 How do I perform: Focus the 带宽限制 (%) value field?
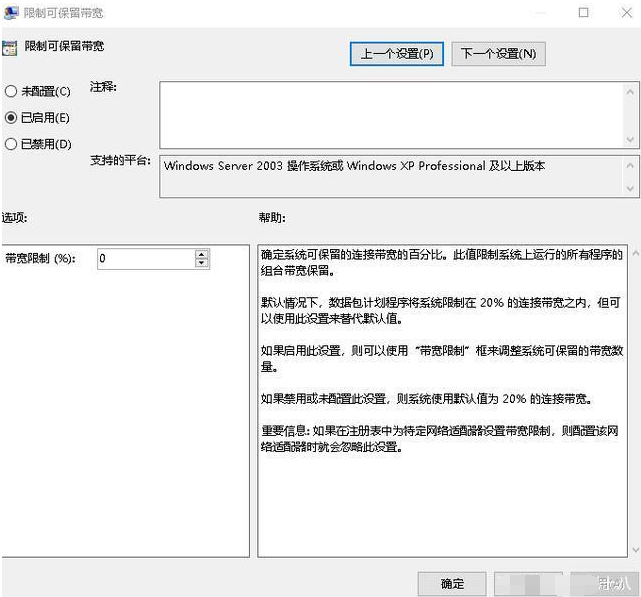[x=146, y=258]
